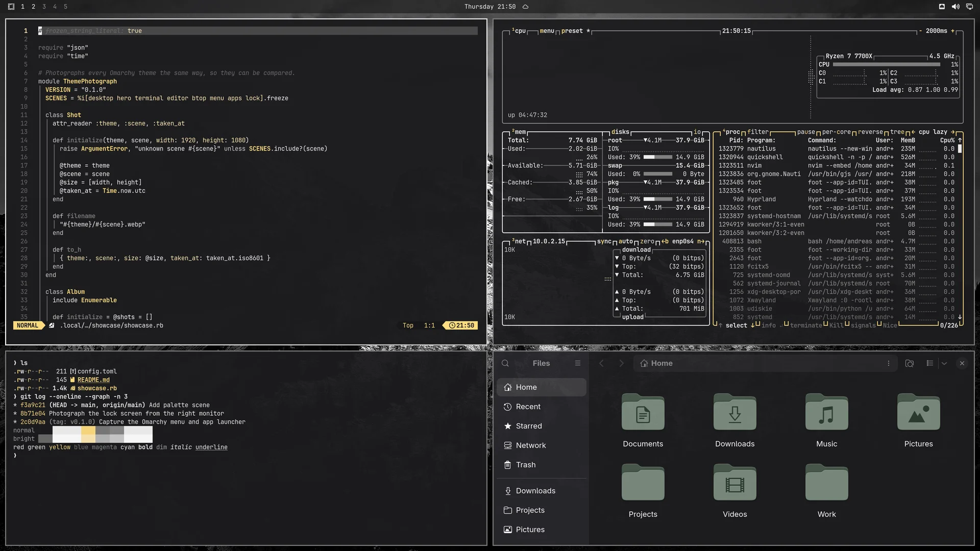Toggle the btop net sync option
980x551 pixels.
(604, 241)
